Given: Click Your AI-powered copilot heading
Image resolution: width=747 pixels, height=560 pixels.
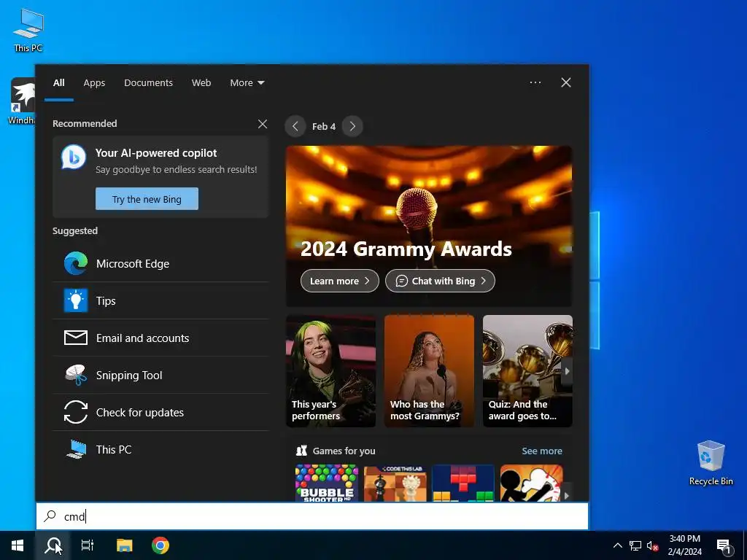Looking at the screenshot, I should pos(156,153).
